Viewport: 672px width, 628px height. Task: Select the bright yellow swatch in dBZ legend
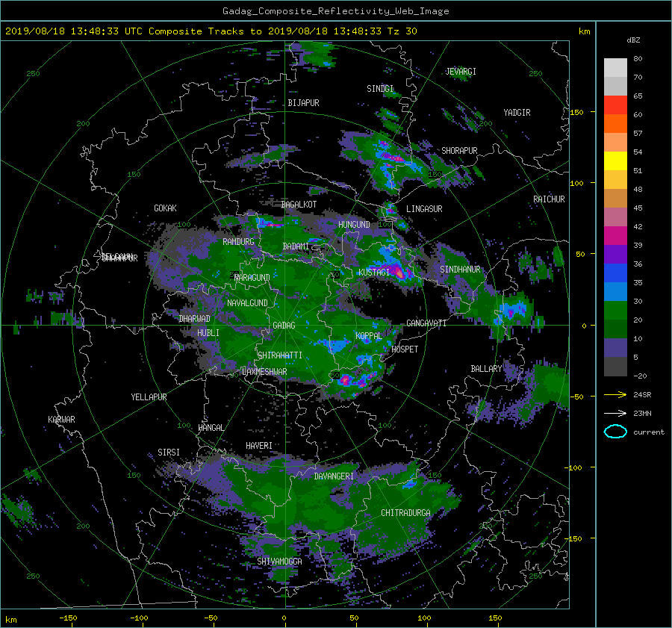pos(615,161)
